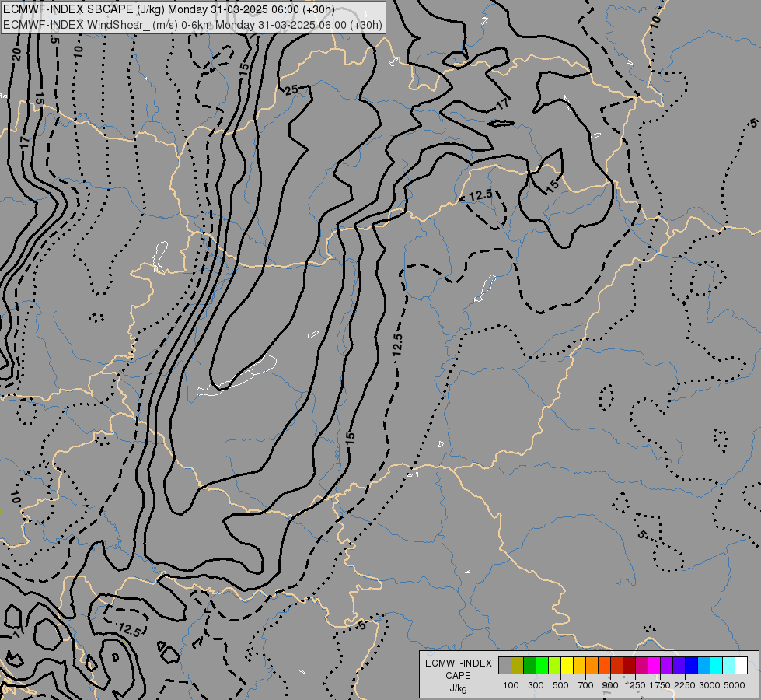Image resolution: width=761 pixels, height=700 pixels.
Task: Click the J/kg unit label
Action: [x=458, y=688]
